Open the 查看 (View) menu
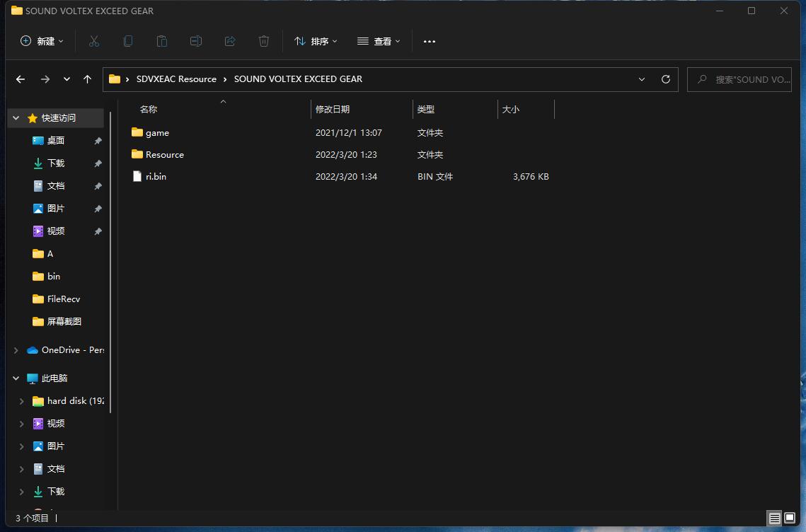806x532 pixels. point(379,41)
